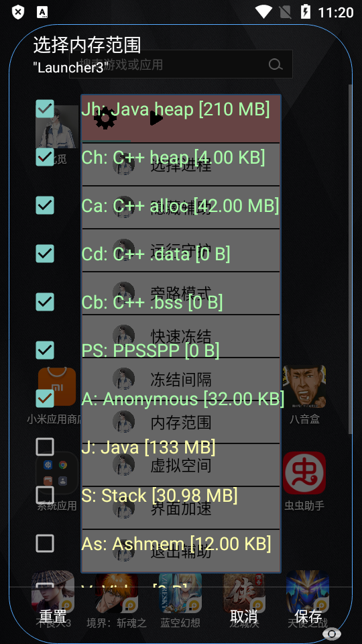Viewport: 362px width, 644px height.
Task: Tap the 重置 reset button
Action: [53, 616]
